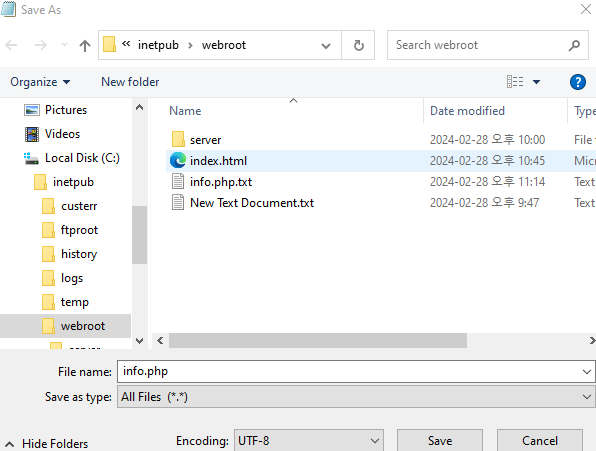Click the Forward navigation arrow
This screenshot has width=596, height=451.
[x=41, y=45]
